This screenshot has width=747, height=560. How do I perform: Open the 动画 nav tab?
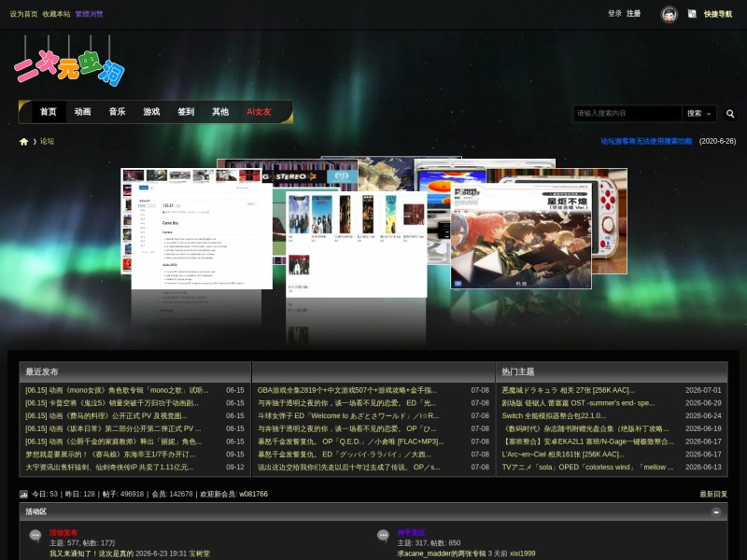tap(82, 112)
